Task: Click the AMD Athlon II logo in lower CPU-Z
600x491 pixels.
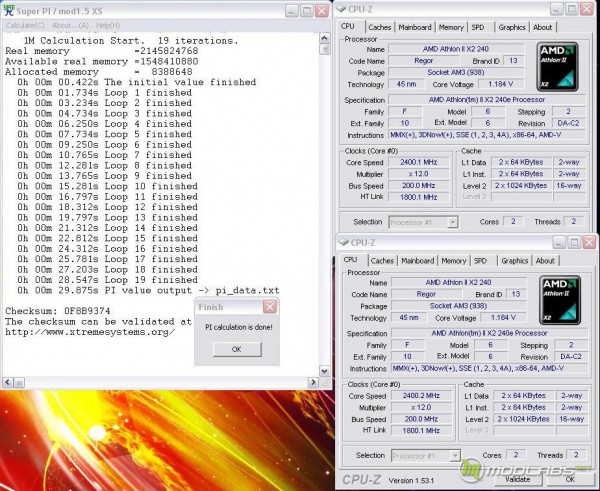Action: [560, 300]
